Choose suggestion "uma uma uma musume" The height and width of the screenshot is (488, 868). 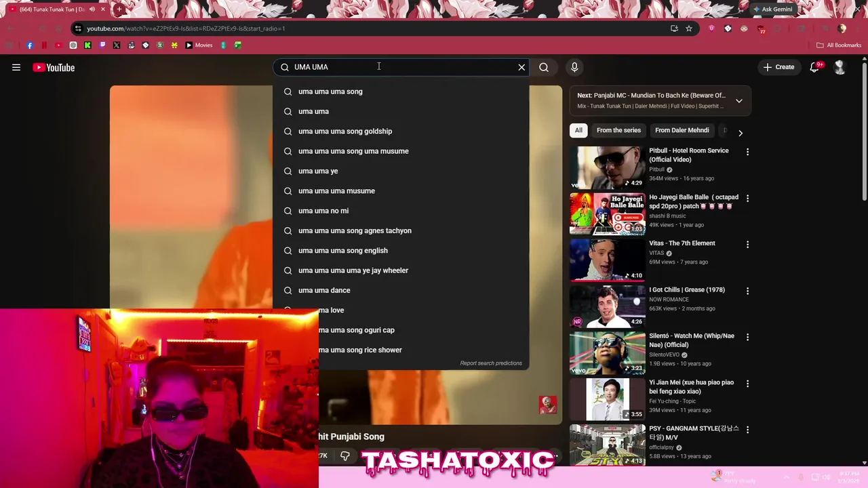tap(401, 191)
